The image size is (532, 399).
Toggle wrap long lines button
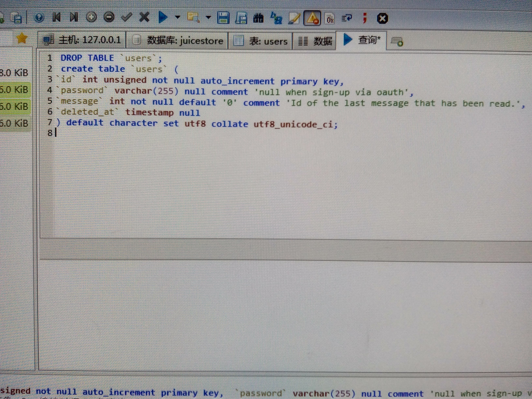pyautogui.click(x=347, y=18)
